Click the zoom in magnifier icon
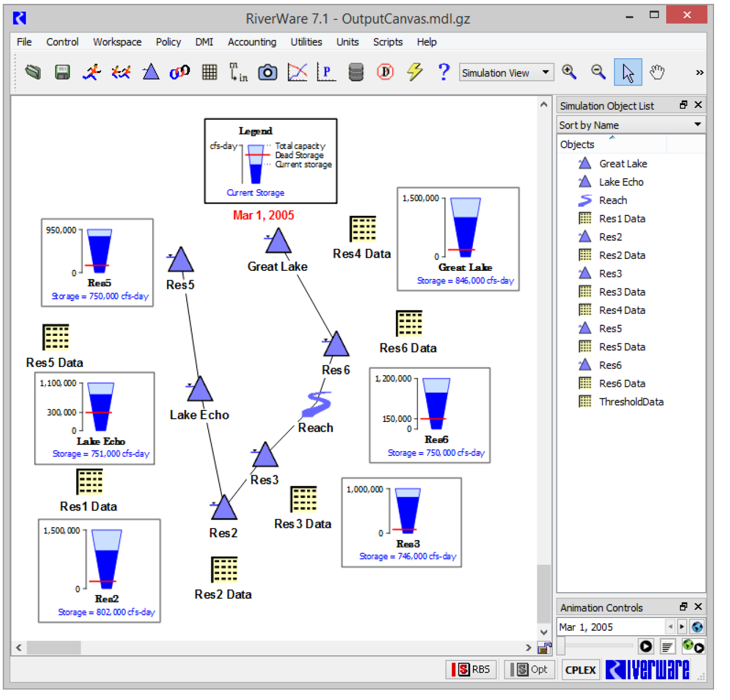The height and width of the screenshot is (700, 730). tap(569, 72)
